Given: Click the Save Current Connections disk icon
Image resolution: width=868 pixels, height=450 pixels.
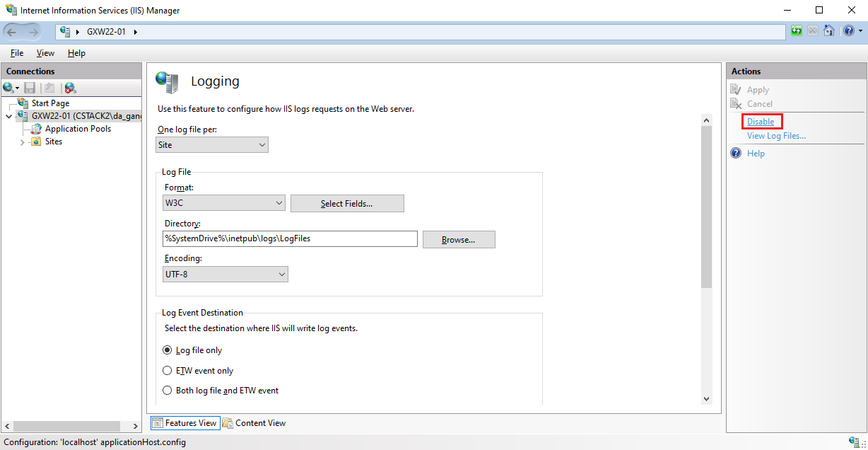Looking at the screenshot, I should [30, 88].
